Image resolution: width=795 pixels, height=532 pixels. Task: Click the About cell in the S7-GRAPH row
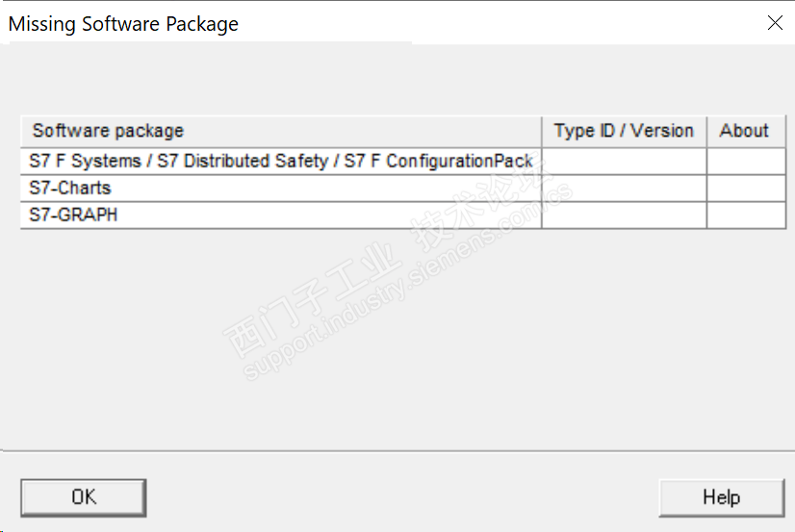[x=746, y=215]
